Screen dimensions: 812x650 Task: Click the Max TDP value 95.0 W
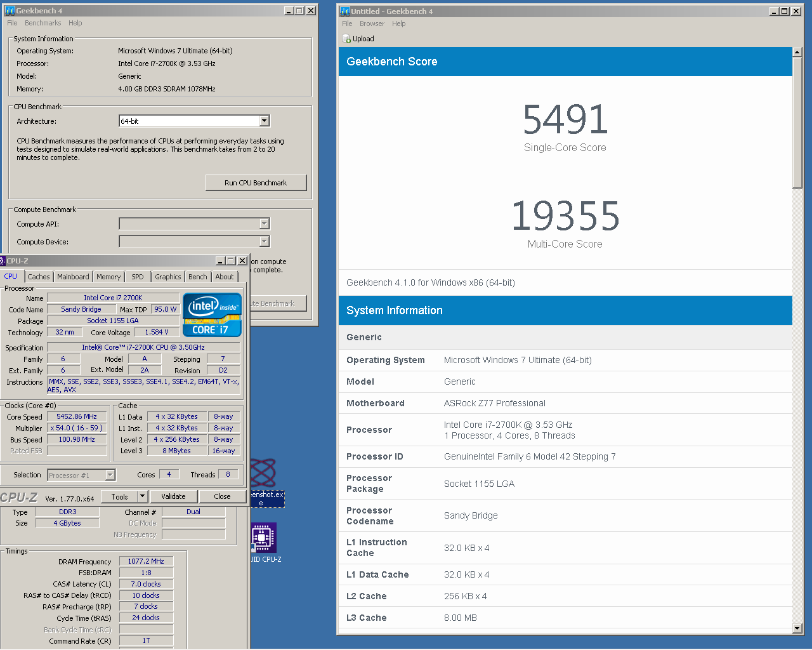166,309
